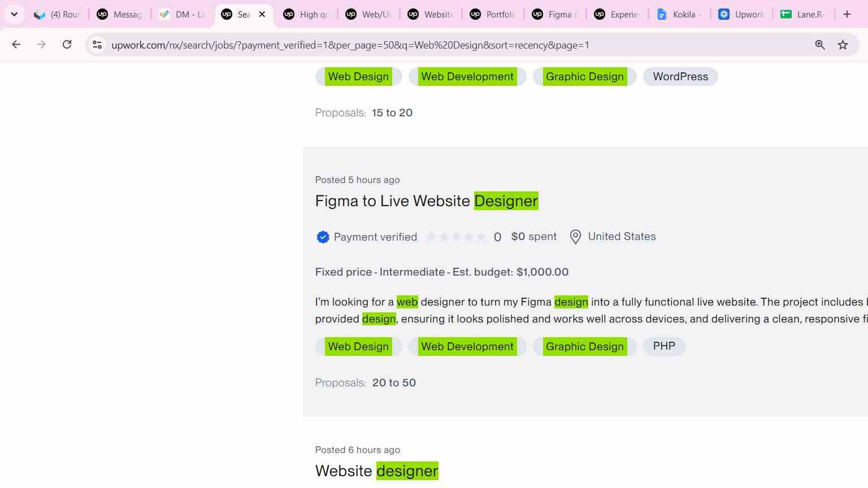Select the PHP skill tag
The image size is (868, 488).
pos(664,346)
